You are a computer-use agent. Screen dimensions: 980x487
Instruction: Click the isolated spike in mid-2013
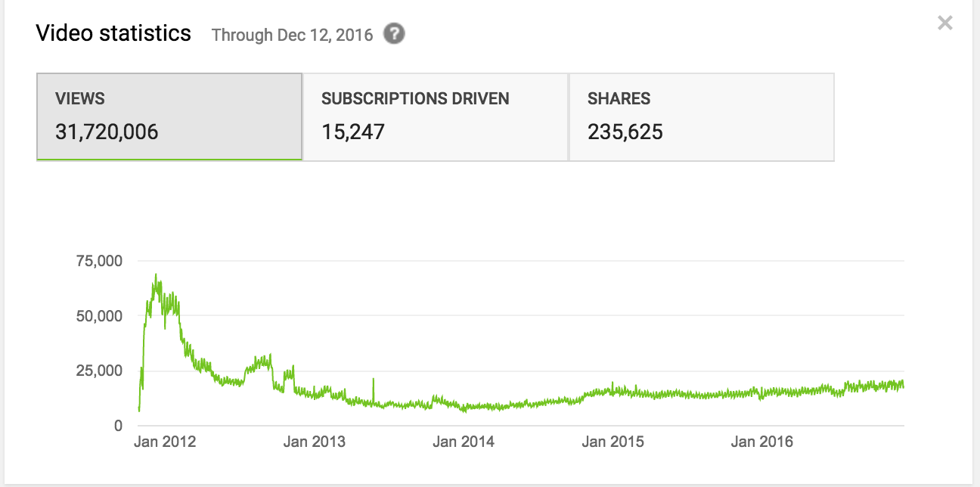click(374, 380)
